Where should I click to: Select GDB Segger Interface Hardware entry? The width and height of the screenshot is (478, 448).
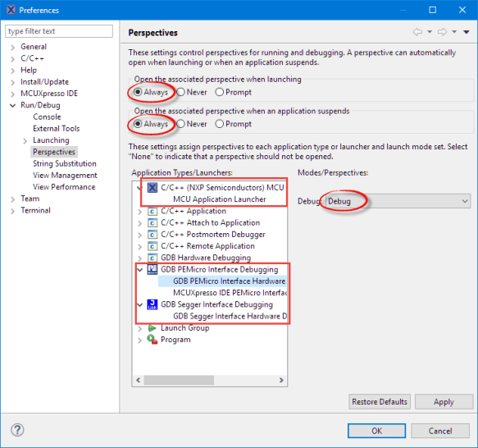[x=230, y=316]
